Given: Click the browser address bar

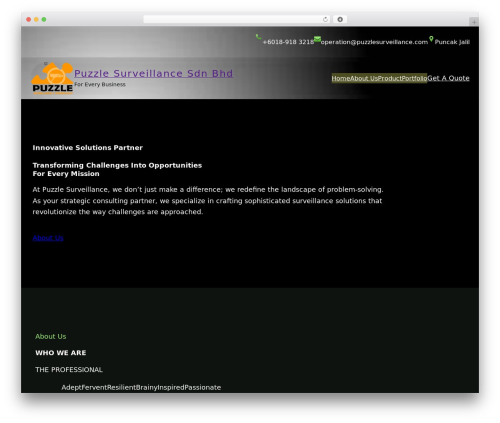Looking at the screenshot, I should 237,20.
